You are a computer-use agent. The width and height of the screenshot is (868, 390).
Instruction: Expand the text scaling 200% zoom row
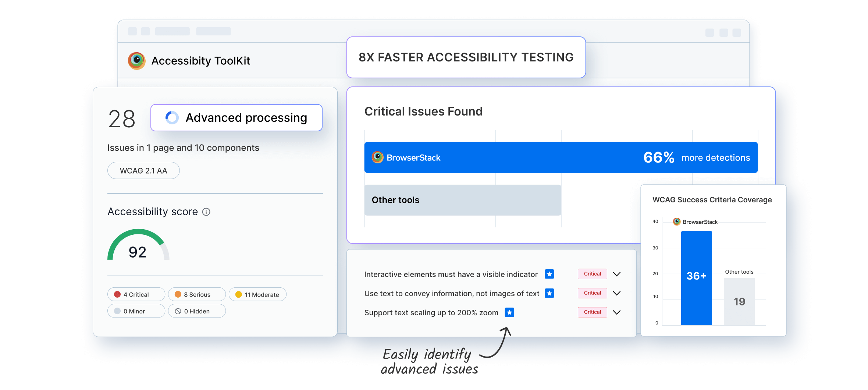pyautogui.click(x=617, y=312)
